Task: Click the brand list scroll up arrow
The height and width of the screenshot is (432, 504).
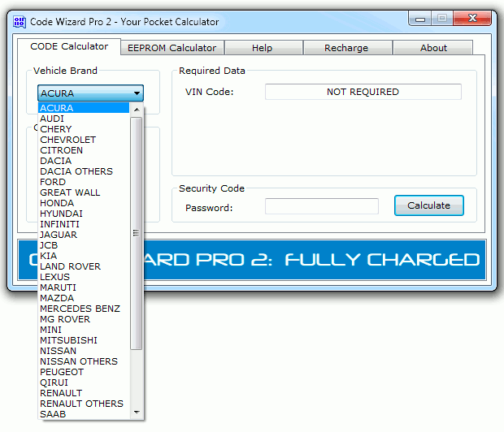Action: point(137,110)
